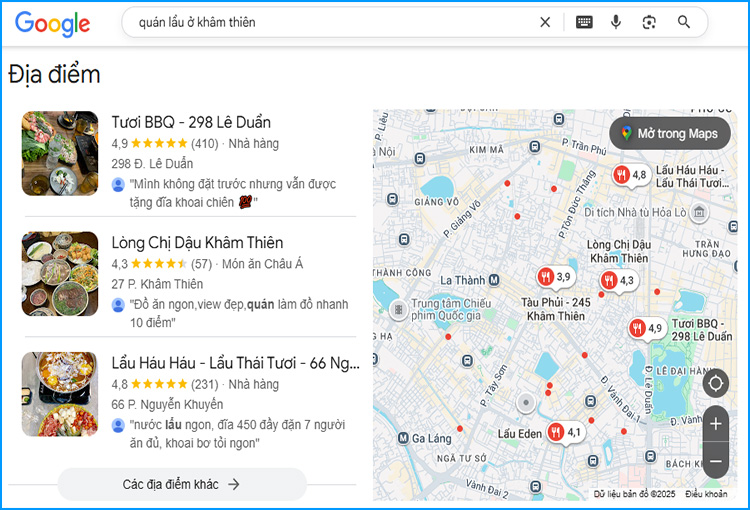Click the review "nước lẩu ngon, đĩa 450"
This screenshot has width=750, height=510.
coord(237,434)
